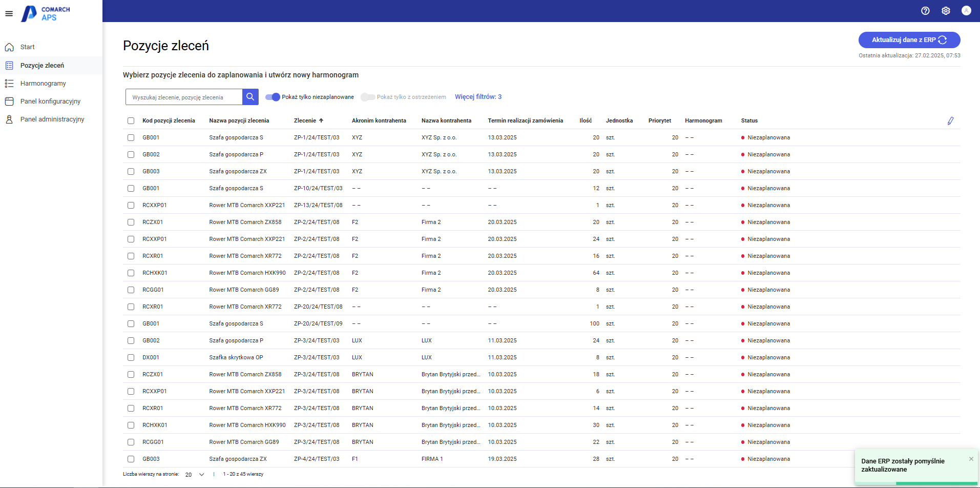
Task: Sort by Termin realizacji zamówienia column
Action: click(525, 120)
